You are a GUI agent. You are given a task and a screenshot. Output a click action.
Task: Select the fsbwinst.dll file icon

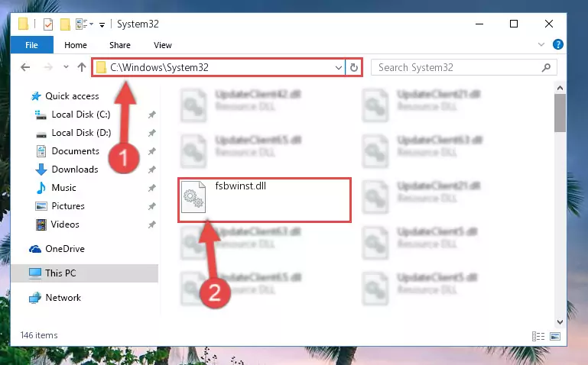pos(193,197)
